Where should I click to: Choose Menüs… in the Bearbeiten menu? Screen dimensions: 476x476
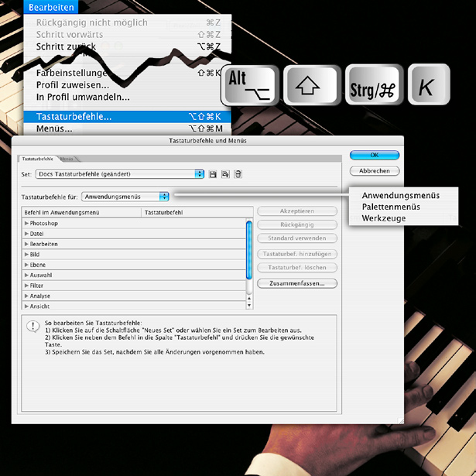[x=128, y=128]
